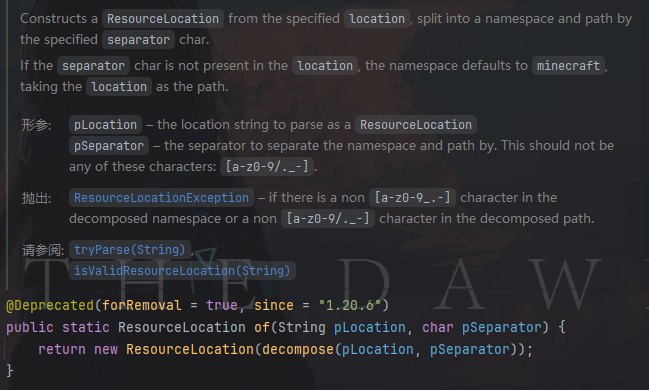This screenshot has width=649, height=390.
Task: Click ResourceLocation in the first doc sentence
Action: [163, 19]
